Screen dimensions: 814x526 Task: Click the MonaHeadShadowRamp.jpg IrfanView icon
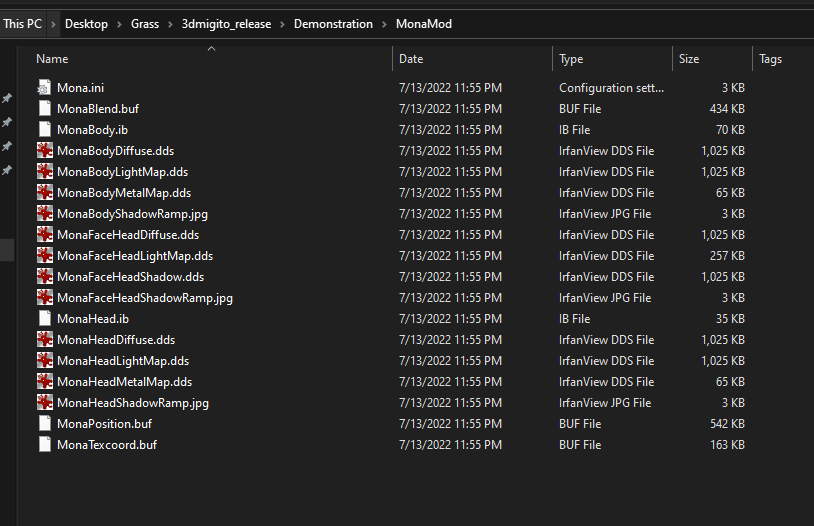click(x=45, y=403)
